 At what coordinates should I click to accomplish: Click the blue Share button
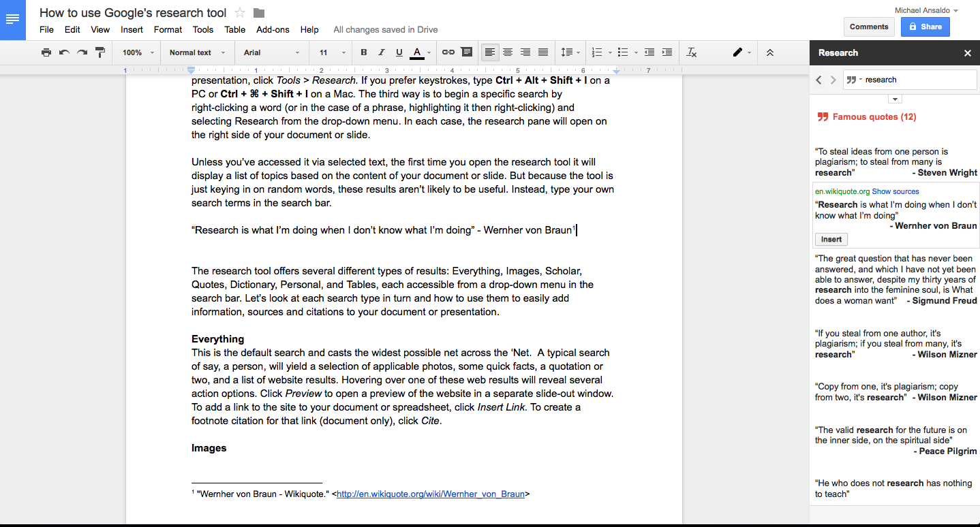[x=925, y=27]
